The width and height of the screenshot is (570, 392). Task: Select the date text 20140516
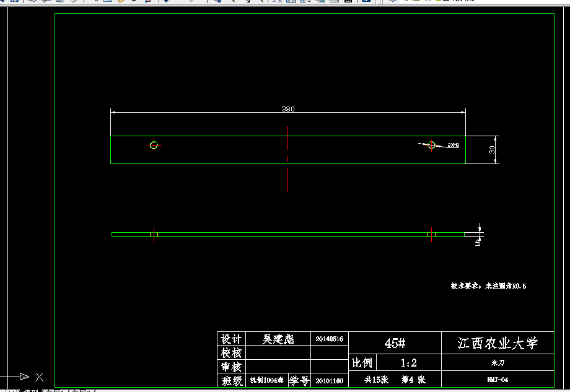coord(330,339)
